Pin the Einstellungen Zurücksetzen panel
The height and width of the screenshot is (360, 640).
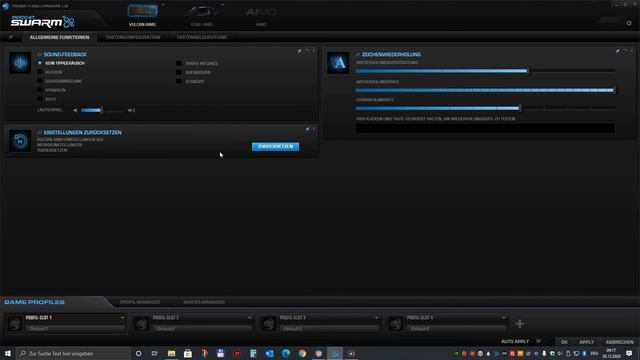308,129
